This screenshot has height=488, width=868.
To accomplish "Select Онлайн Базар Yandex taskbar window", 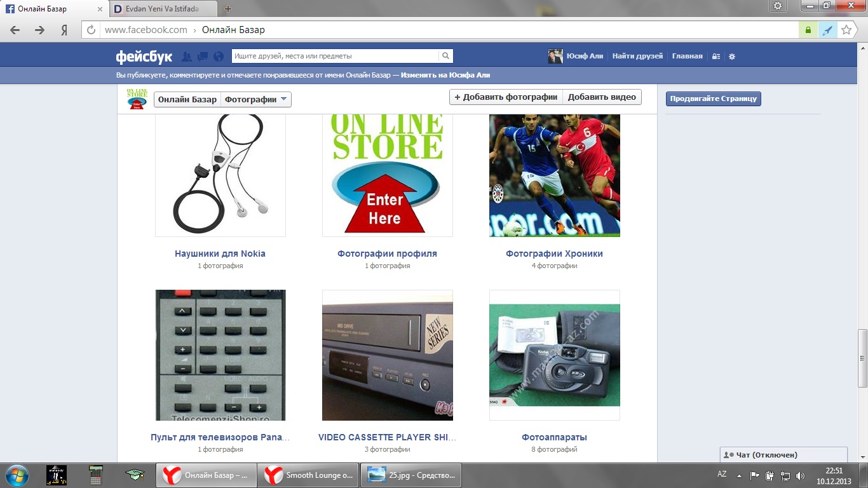I will 207,475.
